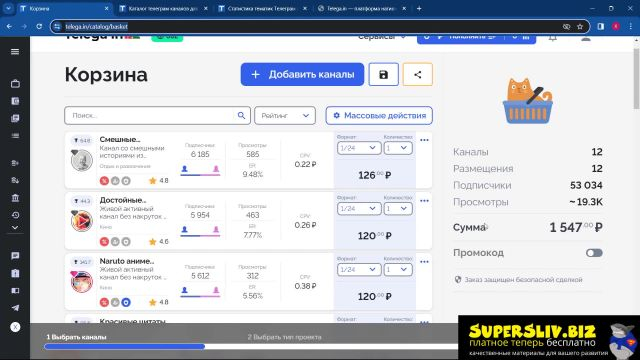The width and height of the screenshot is (640, 360).
Task: Open a new browser tab
Action: 419,8
